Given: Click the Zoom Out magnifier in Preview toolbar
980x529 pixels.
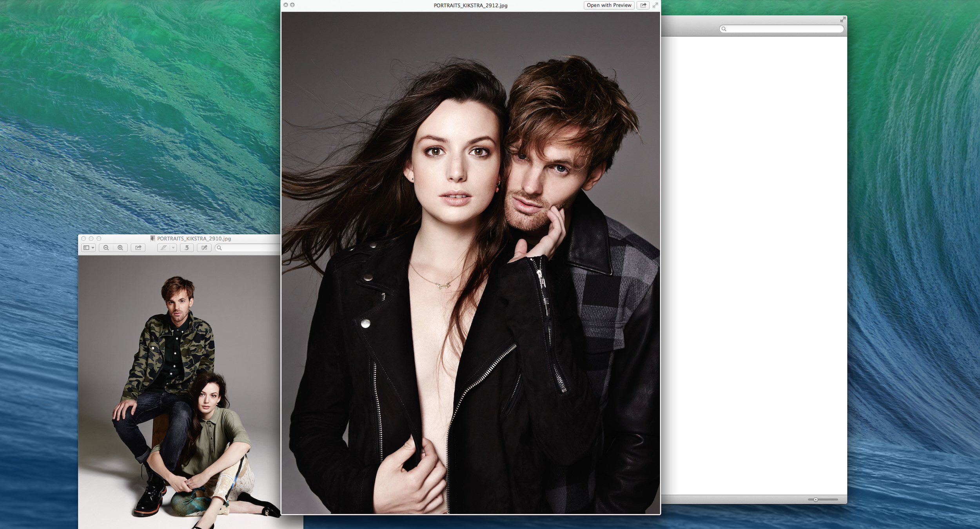Looking at the screenshot, I should tap(106, 248).
